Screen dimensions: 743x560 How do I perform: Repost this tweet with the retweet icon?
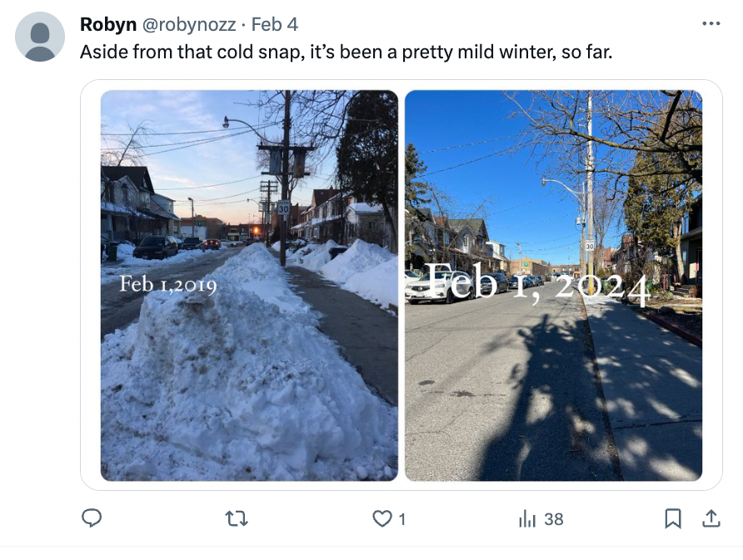[x=237, y=518]
